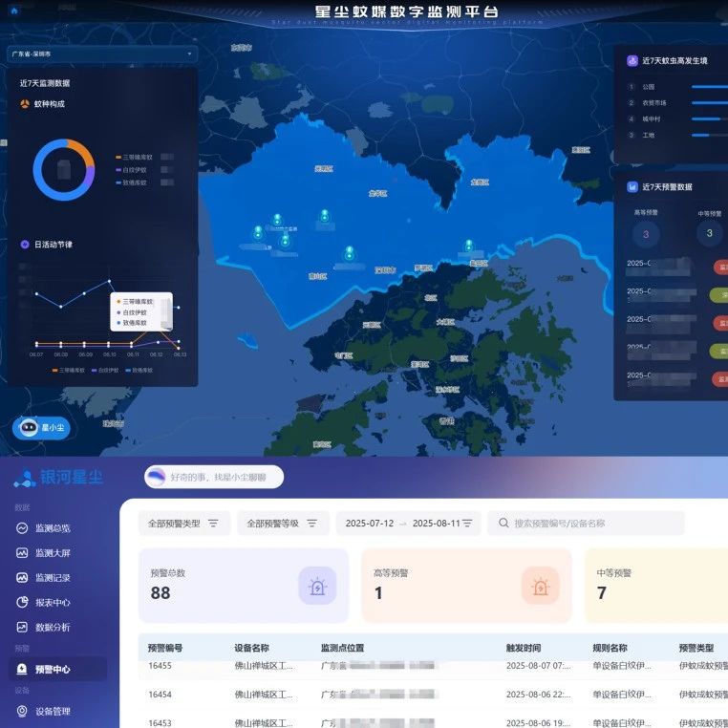Toggle 三带喙库蚊 in line chart legend

[68, 371]
